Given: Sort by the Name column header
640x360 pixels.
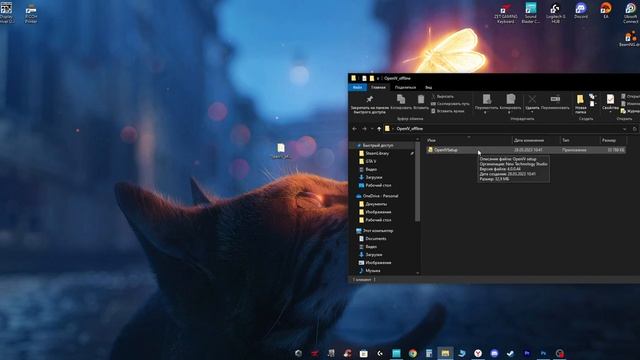Looking at the screenshot, I should [468, 140].
